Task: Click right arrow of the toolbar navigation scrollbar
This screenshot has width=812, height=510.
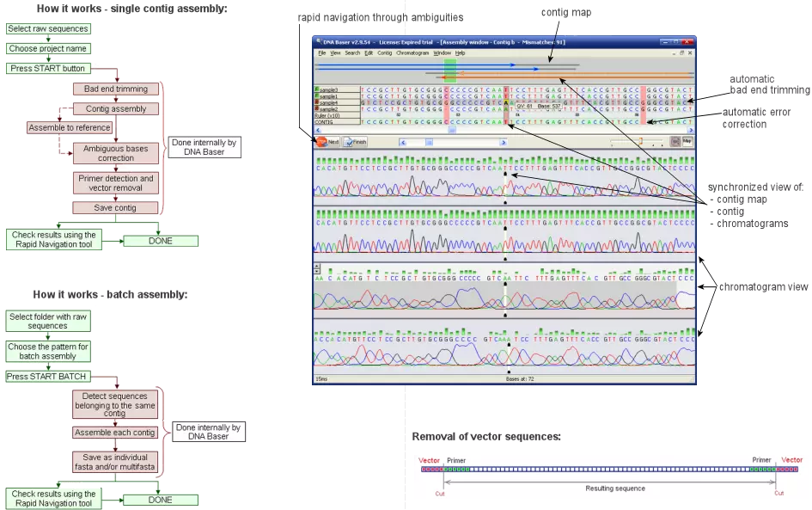Action: [503, 142]
